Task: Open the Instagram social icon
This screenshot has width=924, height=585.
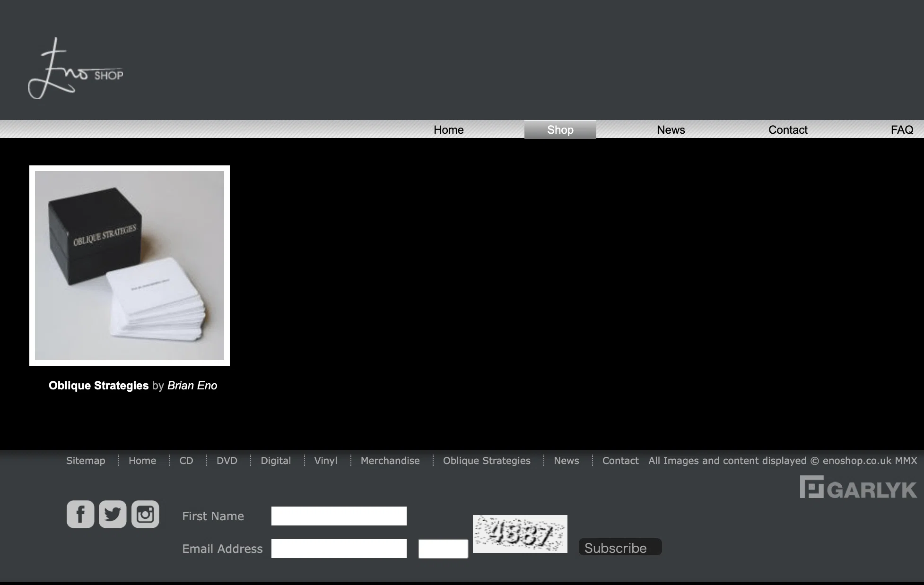Action: [x=145, y=514]
